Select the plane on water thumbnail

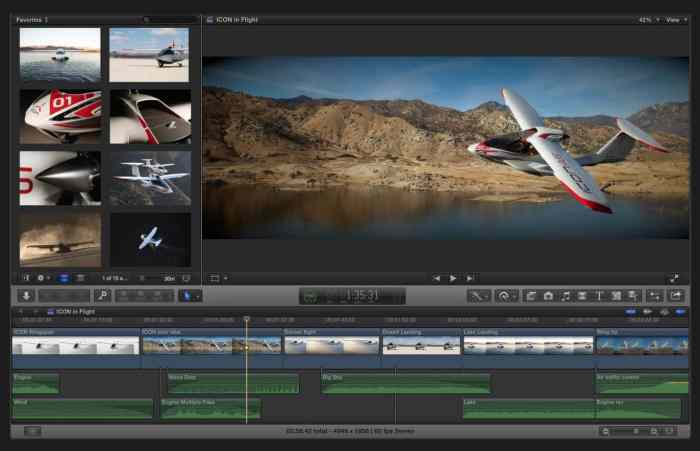coord(60,54)
